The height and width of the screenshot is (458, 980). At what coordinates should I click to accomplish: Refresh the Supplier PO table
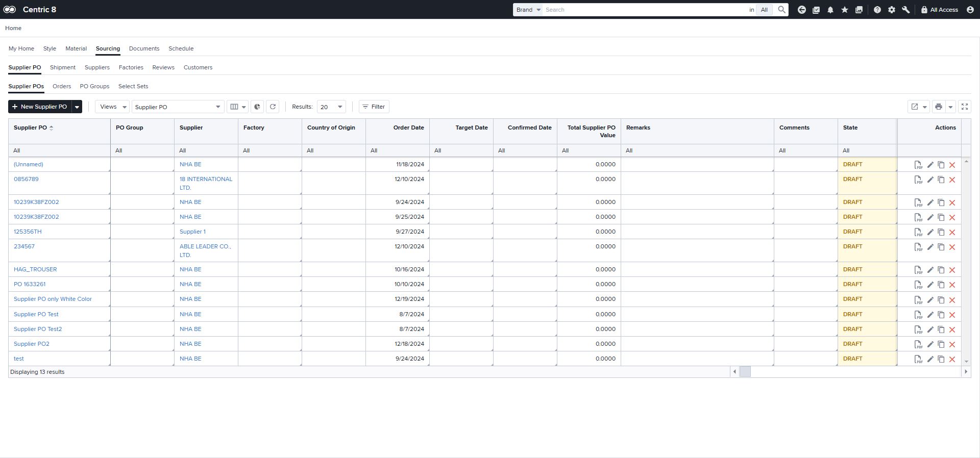tap(273, 107)
